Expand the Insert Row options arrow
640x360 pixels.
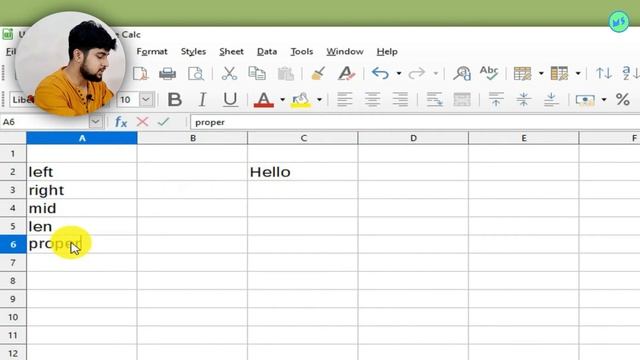541,74
